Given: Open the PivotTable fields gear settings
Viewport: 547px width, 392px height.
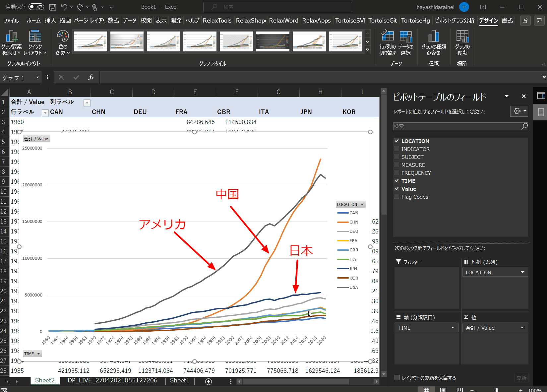Looking at the screenshot, I should tap(518, 111).
